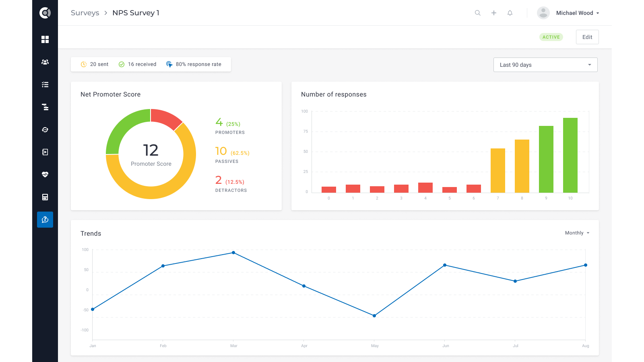Viewport: 644px width, 362px height.
Task: Click the green bar for score 10
Action: coord(570,155)
